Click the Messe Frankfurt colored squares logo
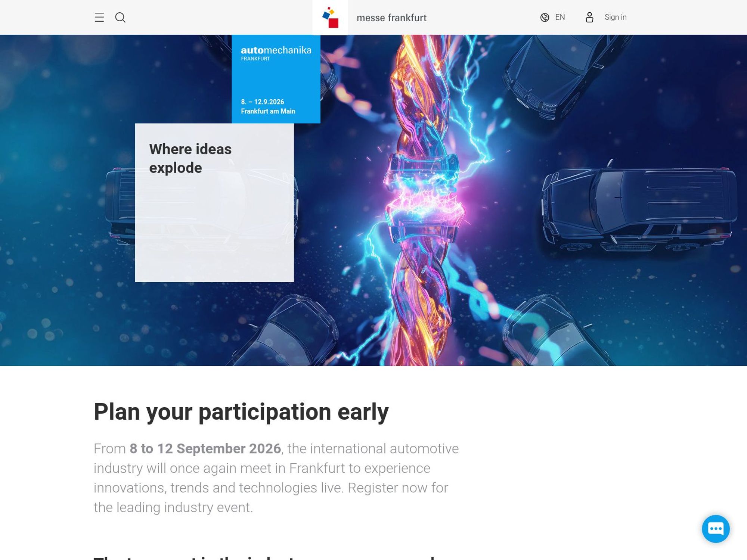 [x=330, y=17]
